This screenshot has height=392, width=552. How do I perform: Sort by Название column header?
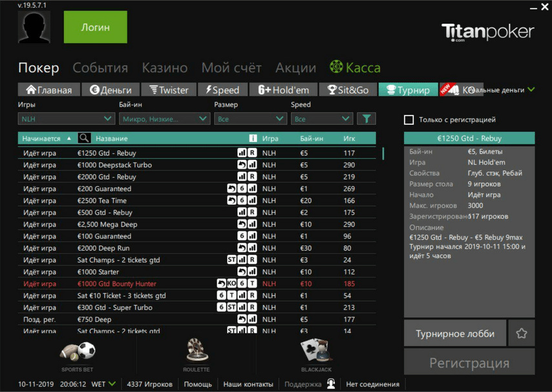(112, 138)
